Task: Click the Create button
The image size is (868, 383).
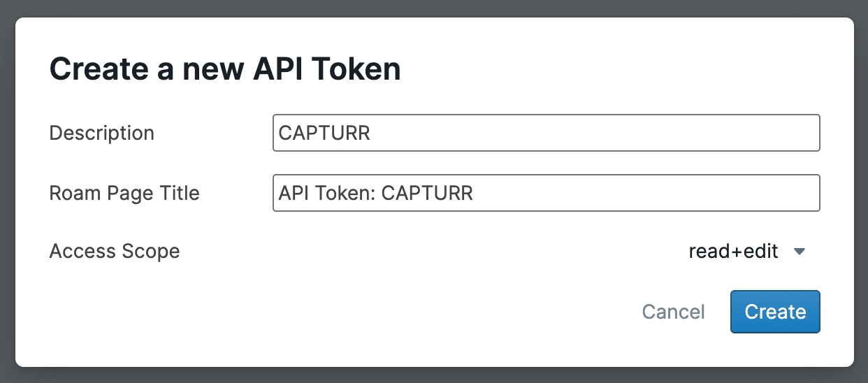Action: [x=775, y=312]
